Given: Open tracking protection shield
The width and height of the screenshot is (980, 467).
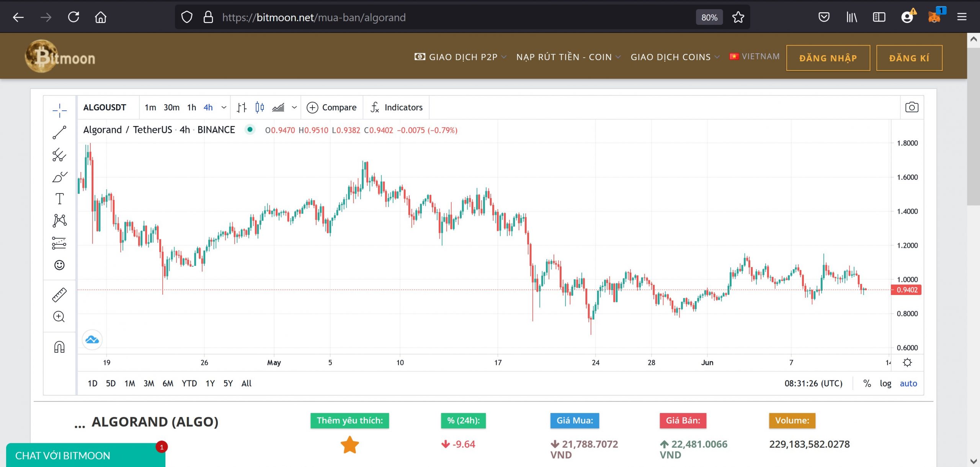Looking at the screenshot, I should tap(187, 17).
